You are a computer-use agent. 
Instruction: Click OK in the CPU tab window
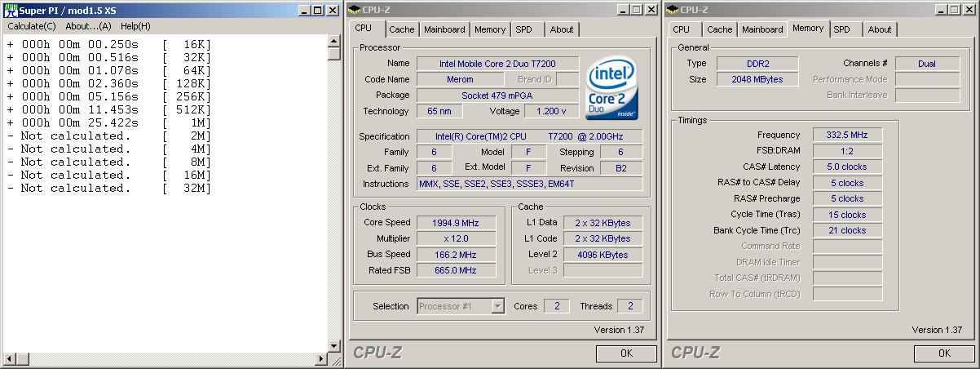[x=626, y=353]
